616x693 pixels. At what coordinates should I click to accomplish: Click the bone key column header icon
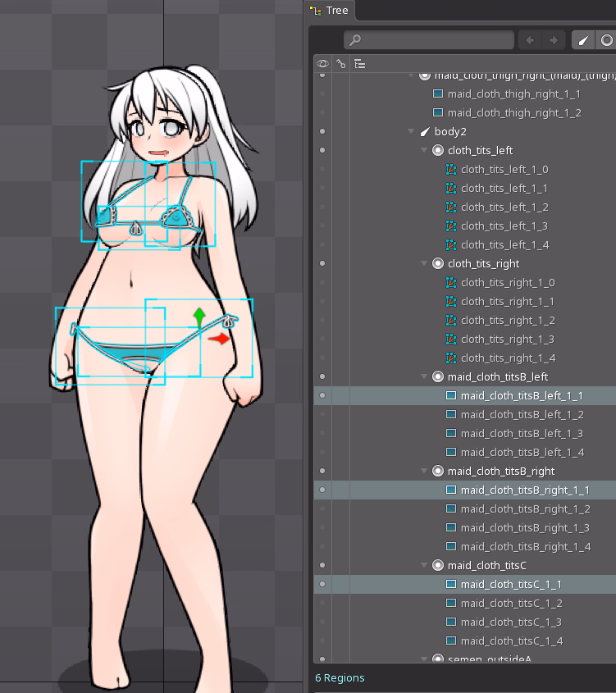tap(340, 63)
